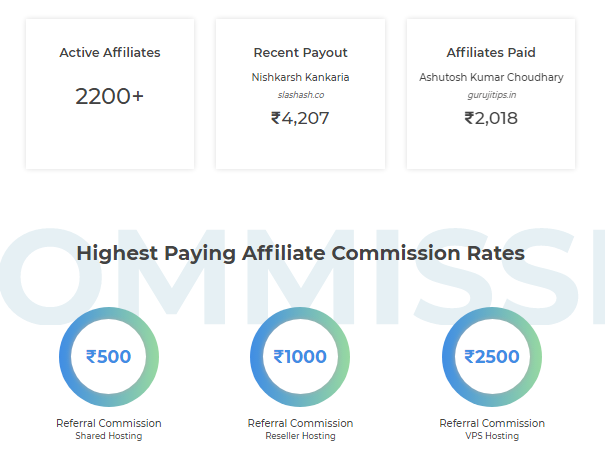Click Referral Commission text above Shared Hosting
The image size is (605, 461).
109,423
